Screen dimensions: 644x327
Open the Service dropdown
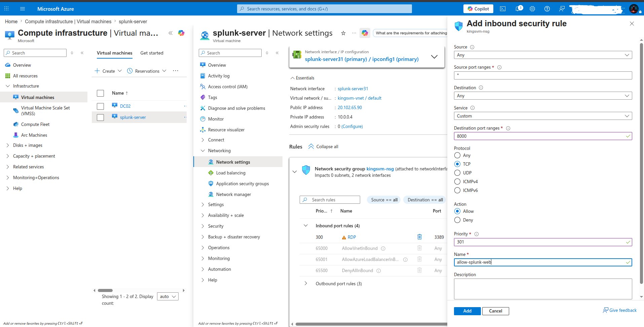[543, 116]
